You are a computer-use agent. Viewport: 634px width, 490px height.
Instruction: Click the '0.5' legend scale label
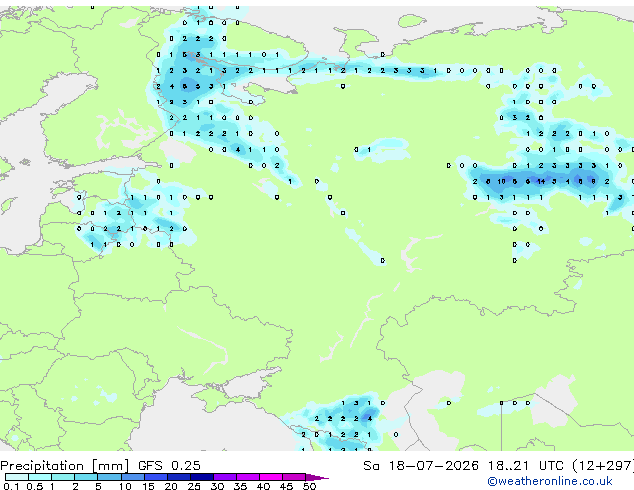34,486
